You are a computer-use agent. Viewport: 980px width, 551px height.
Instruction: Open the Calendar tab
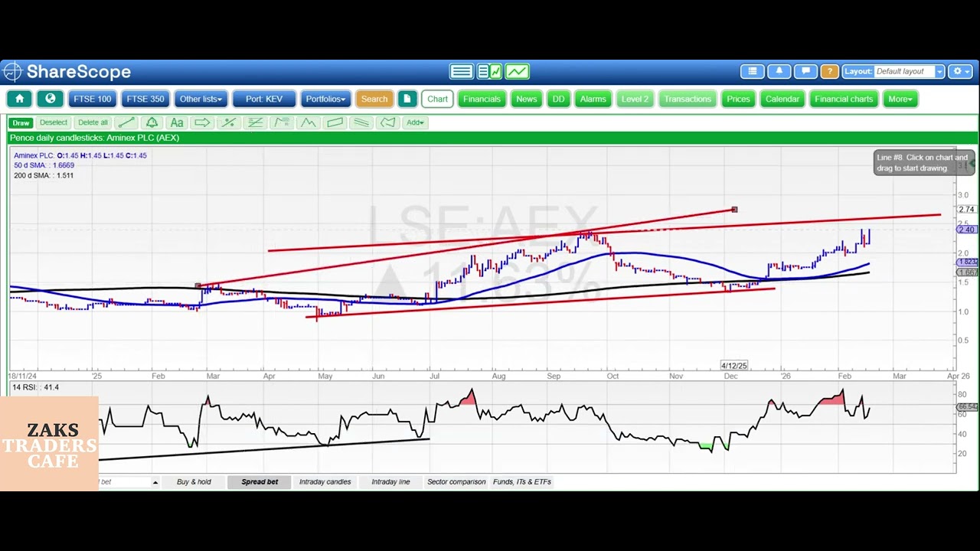point(782,99)
